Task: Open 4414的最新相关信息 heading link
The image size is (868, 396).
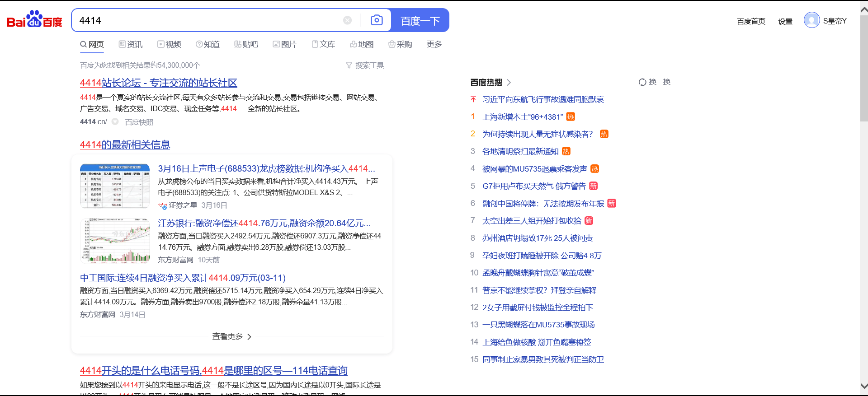Action: tap(125, 145)
